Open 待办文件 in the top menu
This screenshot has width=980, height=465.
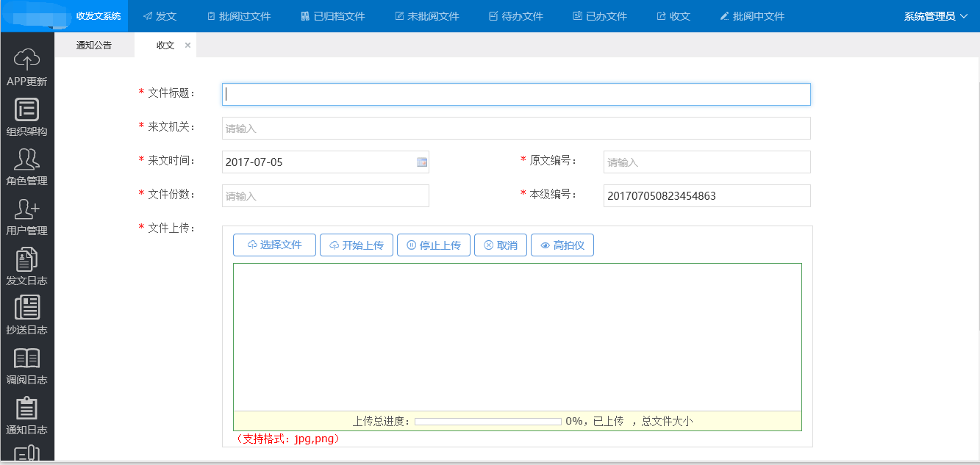(515, 16)
